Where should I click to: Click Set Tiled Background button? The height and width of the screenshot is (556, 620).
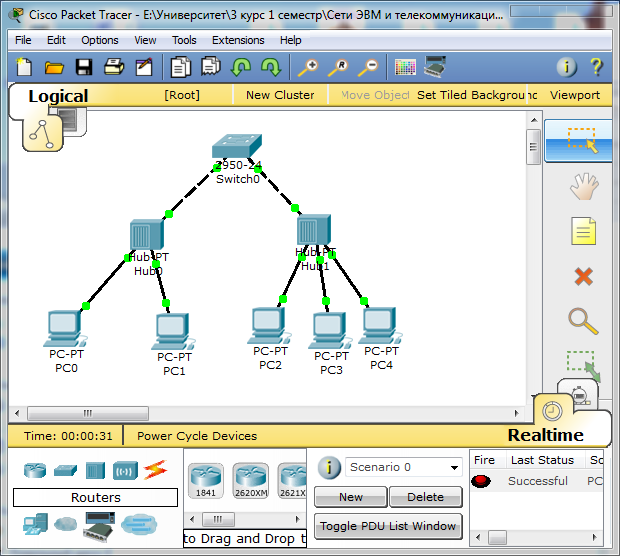[477, 95]
